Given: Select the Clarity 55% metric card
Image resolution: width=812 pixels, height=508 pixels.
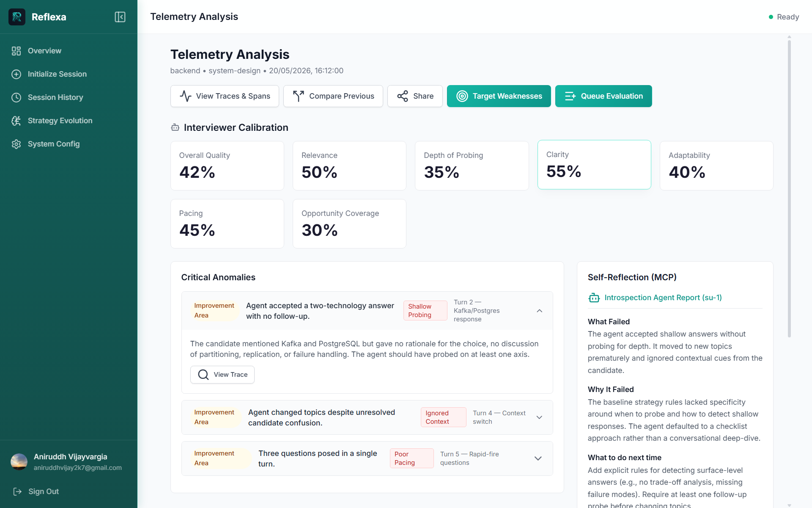Looking at the screenshot, I should pos(594,165).
